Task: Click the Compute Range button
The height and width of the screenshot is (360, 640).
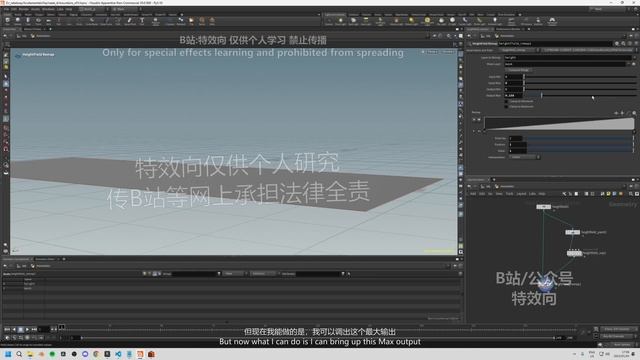Action: click(518, 70)
